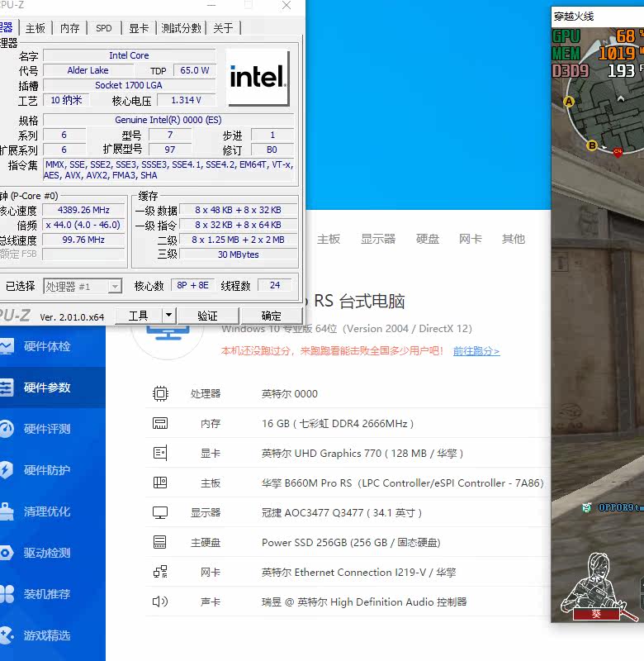Image resolution: width=644 pixels, height=661 pixels.
Task: Click the Socket 1700 LGA field
Action: coord(129,85)
